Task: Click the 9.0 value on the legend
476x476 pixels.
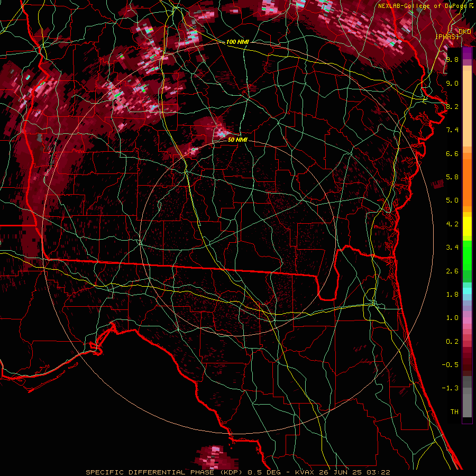Action: [452, 83]
